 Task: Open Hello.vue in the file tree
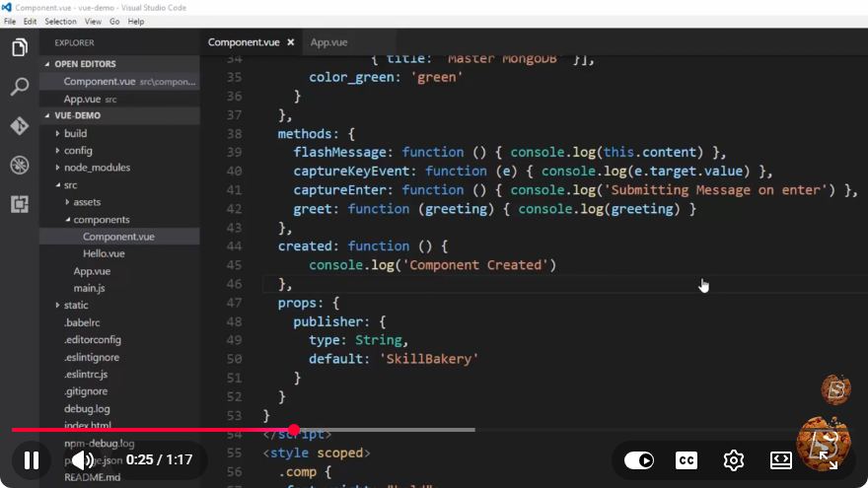(104, 254)
